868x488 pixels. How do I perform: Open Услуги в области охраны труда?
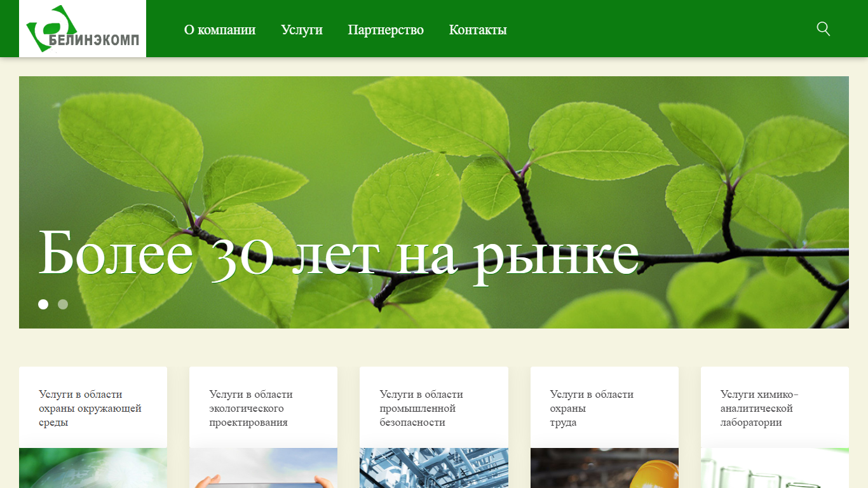[592, 408]
